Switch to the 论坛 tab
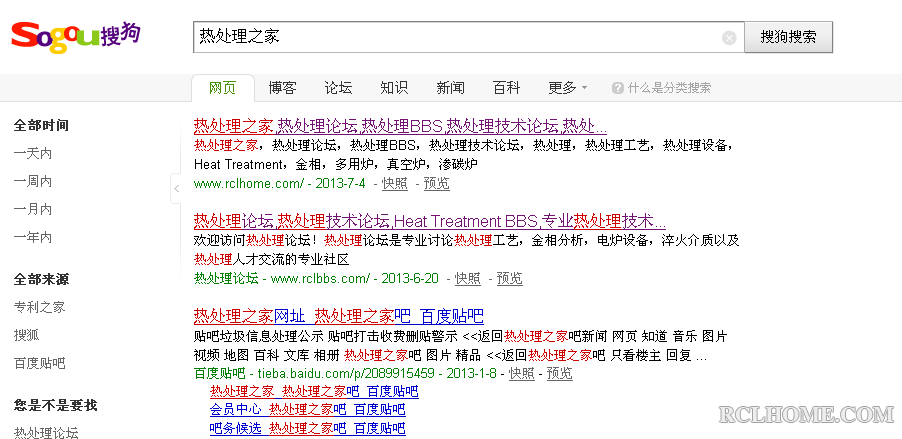Viewport: 902px width, 439px height. (x=338, y=88)
